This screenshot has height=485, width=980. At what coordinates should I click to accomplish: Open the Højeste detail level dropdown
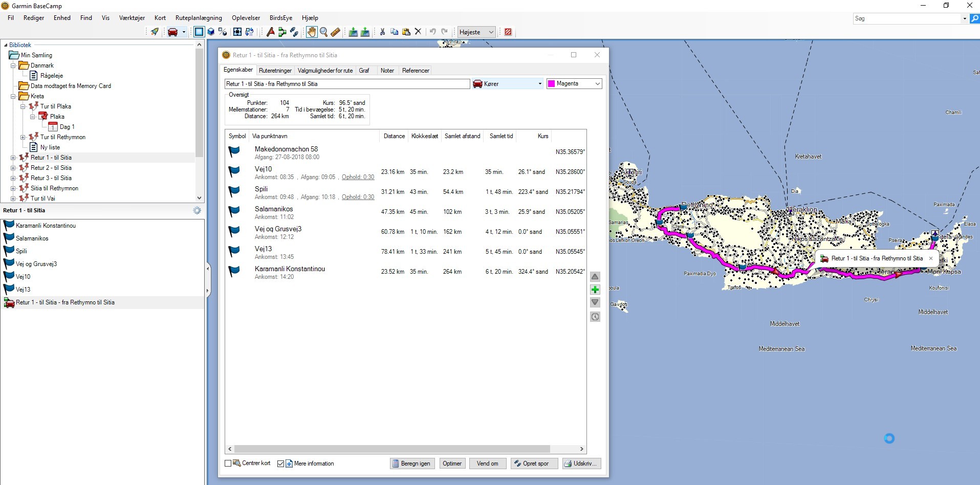point(476,32)
